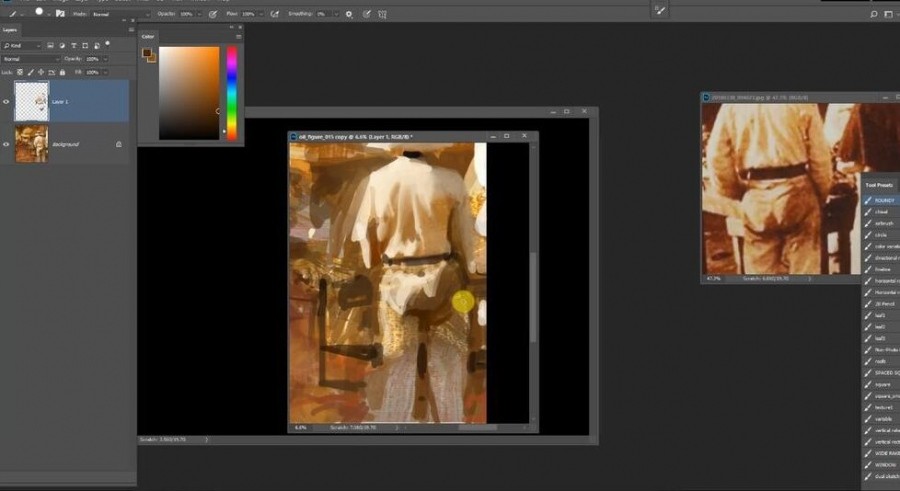The width and height of the screenshot is (900, 491).
Task: Open the search icon in top bar
Action: (874, 14)
